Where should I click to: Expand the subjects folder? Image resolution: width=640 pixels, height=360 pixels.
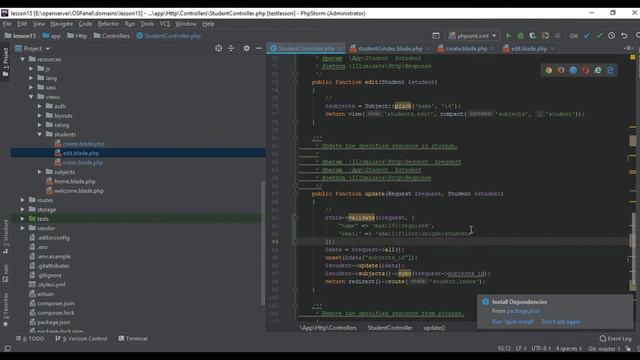click(40, 172)
